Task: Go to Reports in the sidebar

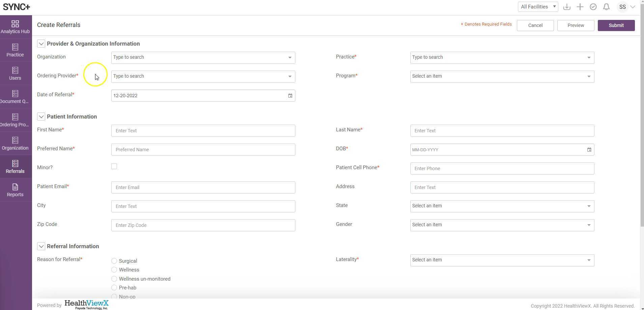Action: (15, 190)
